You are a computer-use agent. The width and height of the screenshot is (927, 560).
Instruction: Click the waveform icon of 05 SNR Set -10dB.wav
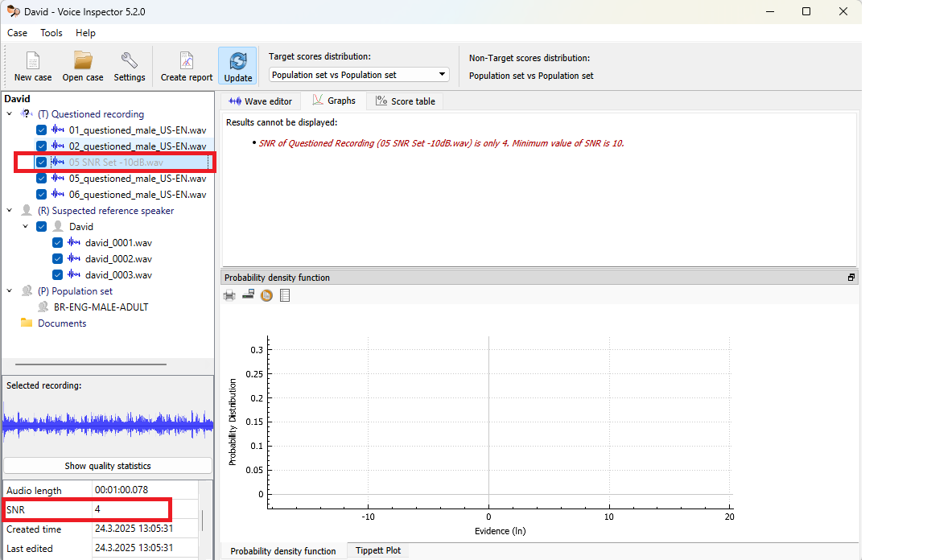(58, 162)
